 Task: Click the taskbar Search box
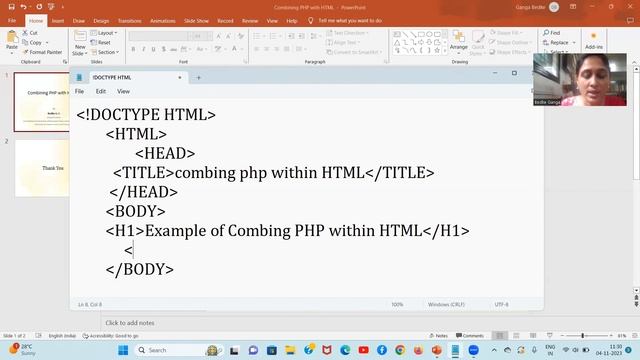[x=178, y=350]
